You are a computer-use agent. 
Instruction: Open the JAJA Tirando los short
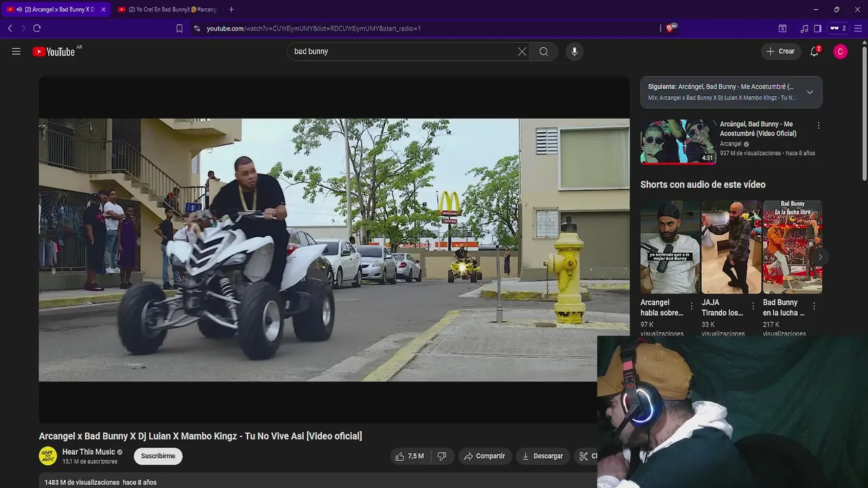coord(731,247)
